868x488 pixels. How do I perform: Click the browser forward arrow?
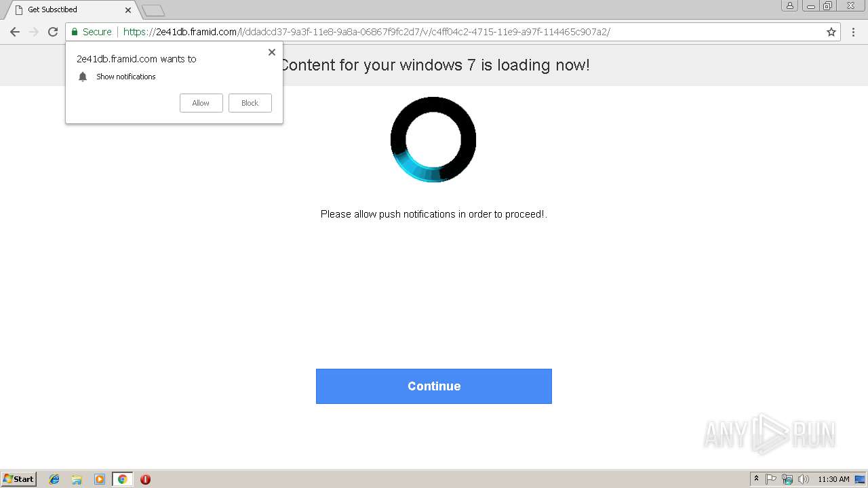coord(34,32)
